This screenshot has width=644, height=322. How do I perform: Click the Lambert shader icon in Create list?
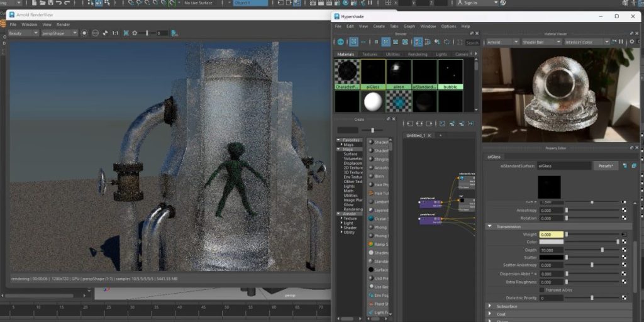(x=372, y=202)
